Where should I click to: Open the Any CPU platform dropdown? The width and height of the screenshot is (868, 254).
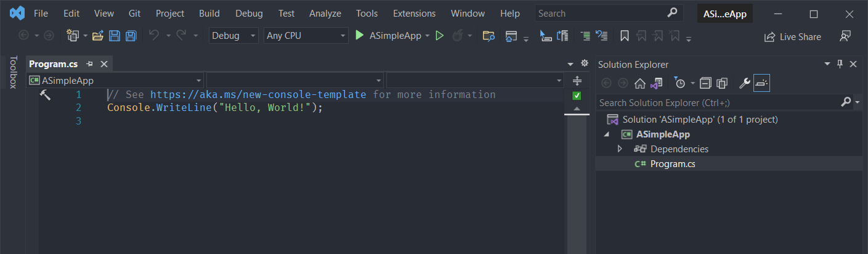coord(306,36)
